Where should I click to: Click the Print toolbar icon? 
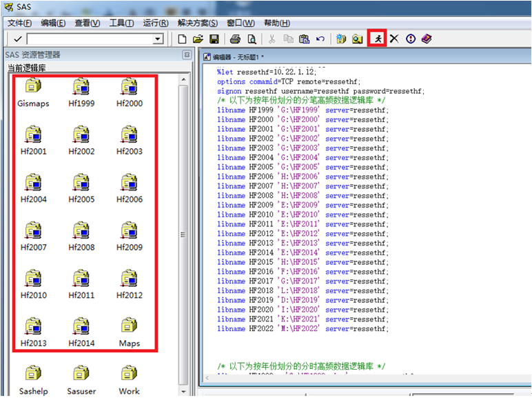[x=235, y=39]
